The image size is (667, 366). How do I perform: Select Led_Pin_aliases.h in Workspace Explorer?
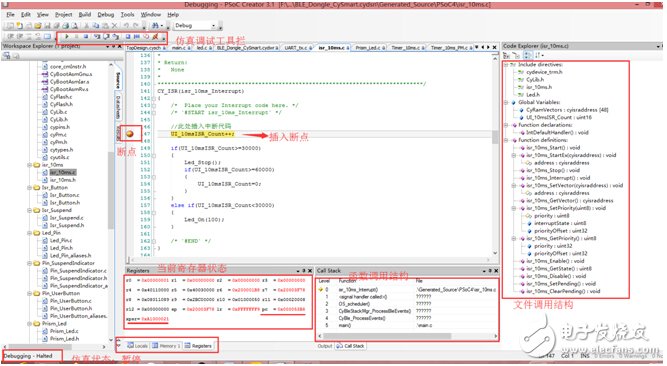click(70, 255)
